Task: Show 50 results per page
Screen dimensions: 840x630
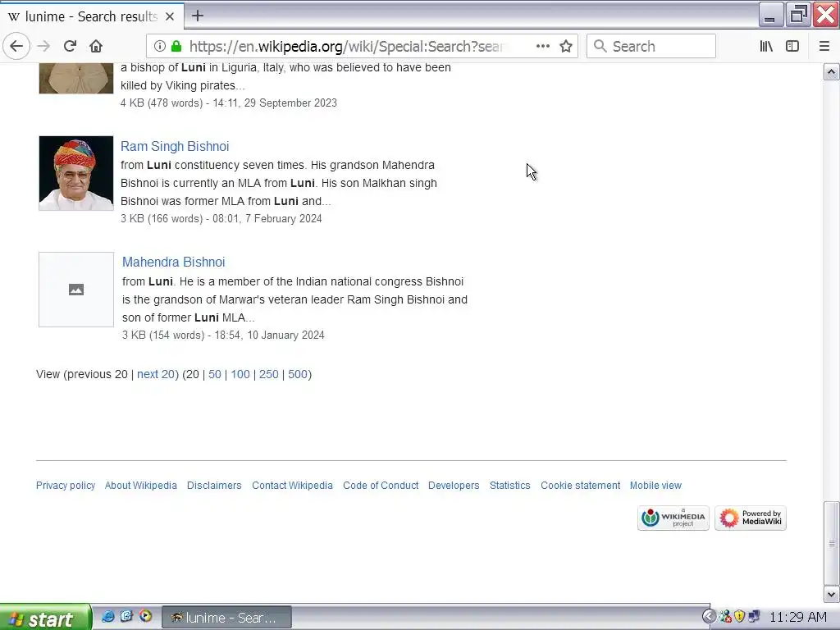Action: click(x=215, y=374)
